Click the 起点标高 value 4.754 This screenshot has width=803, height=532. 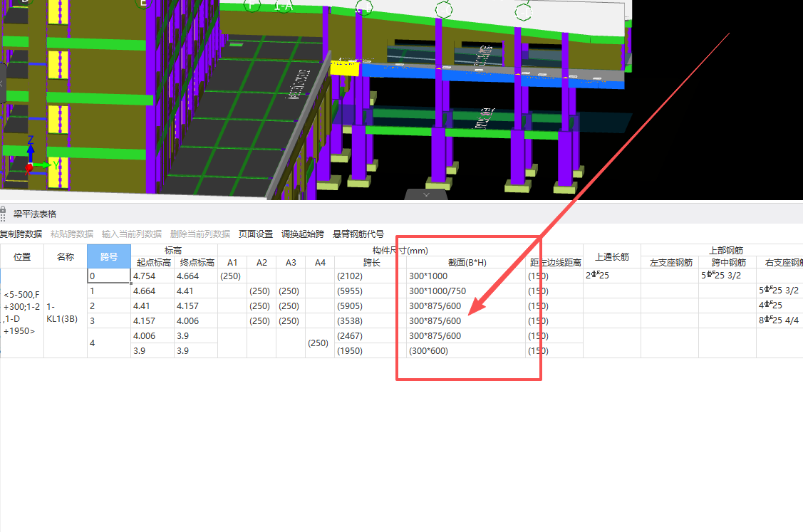click(152, 276)
